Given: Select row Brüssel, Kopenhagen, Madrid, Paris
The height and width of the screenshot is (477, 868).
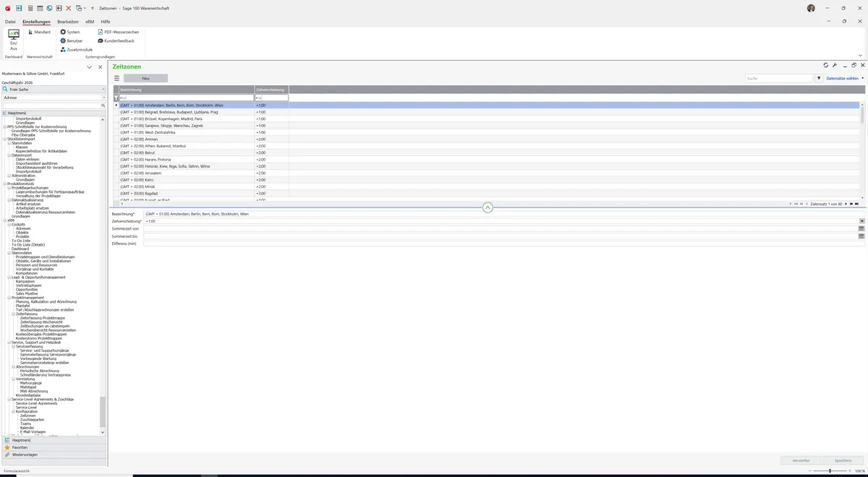Looking at the screenshot, I should click(x=486, y=119).
